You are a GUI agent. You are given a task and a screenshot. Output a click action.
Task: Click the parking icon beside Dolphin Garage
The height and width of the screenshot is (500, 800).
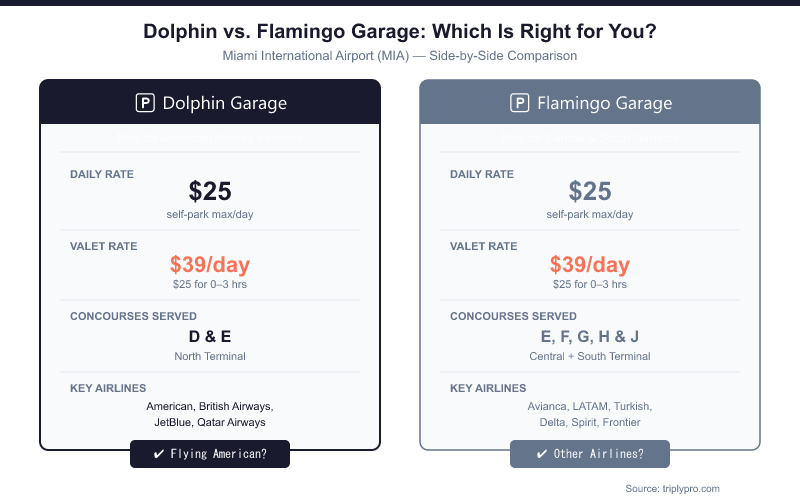click(145, 103)
